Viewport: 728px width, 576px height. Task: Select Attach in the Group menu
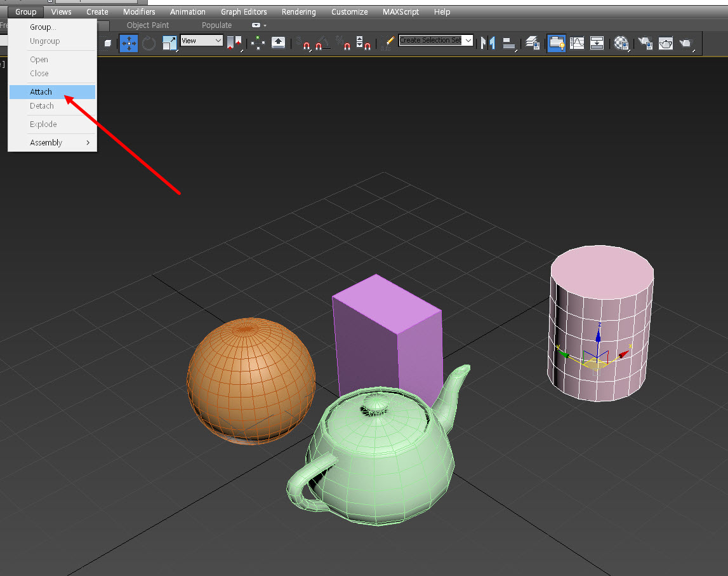[52, 92]
